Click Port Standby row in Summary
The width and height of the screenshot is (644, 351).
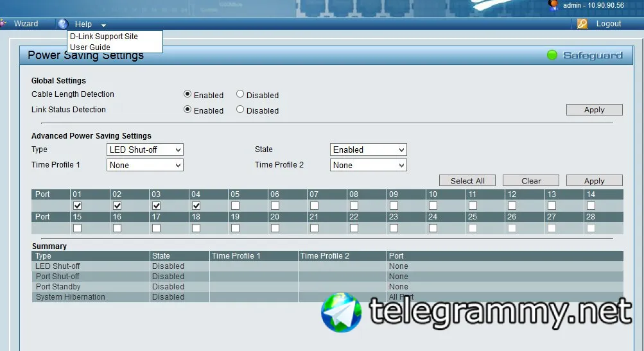click(327, 287)
